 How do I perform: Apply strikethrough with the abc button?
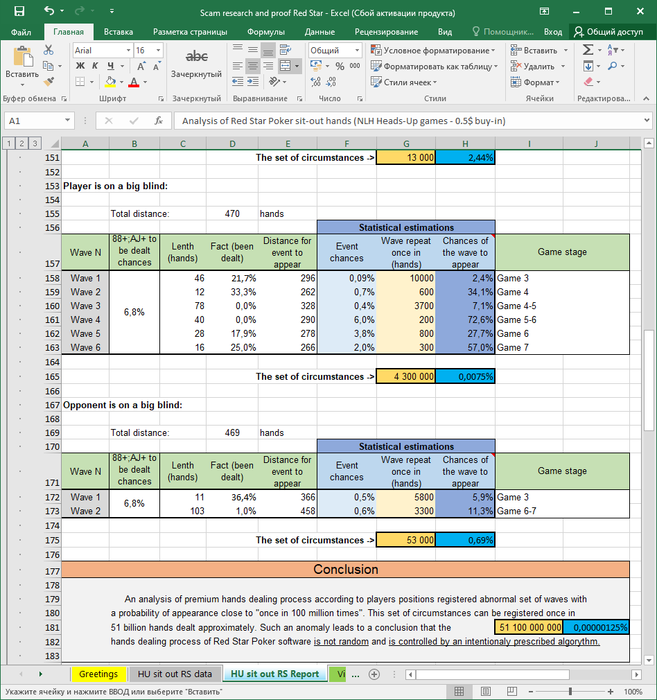pos(196,57)
